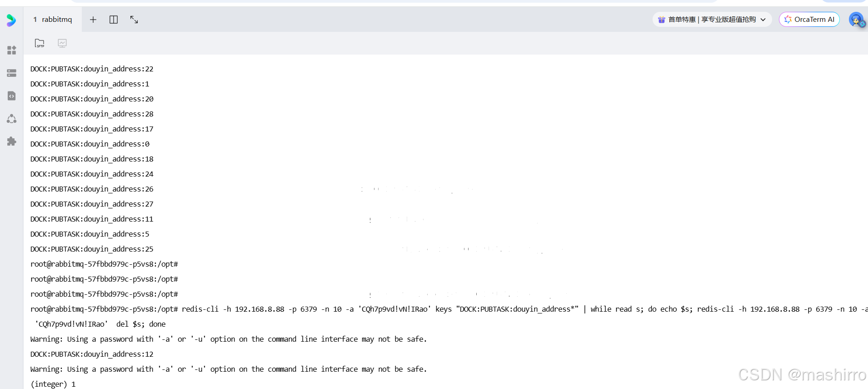This screenshot has width=868, height=389.
Task: Click the line DOCK:PUBTASK:douyin_address:11
Action: (x=92, y=219)
